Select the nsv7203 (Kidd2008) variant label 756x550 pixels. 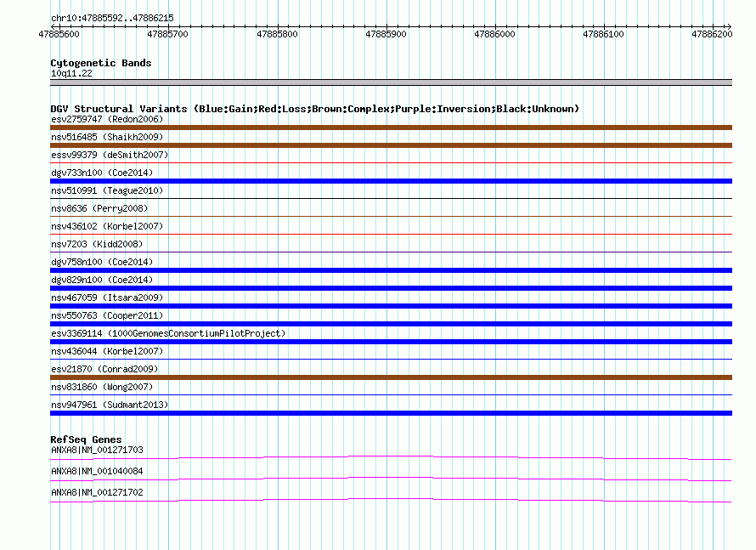point(96,244)
